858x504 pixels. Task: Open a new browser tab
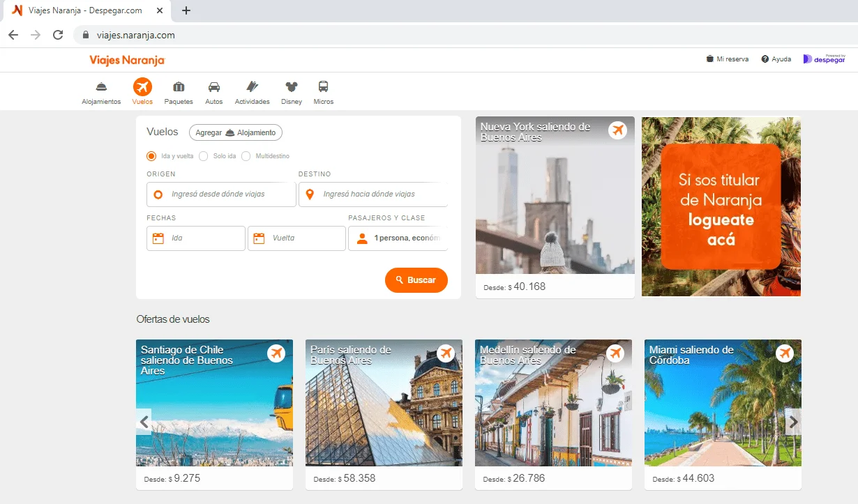186,10
